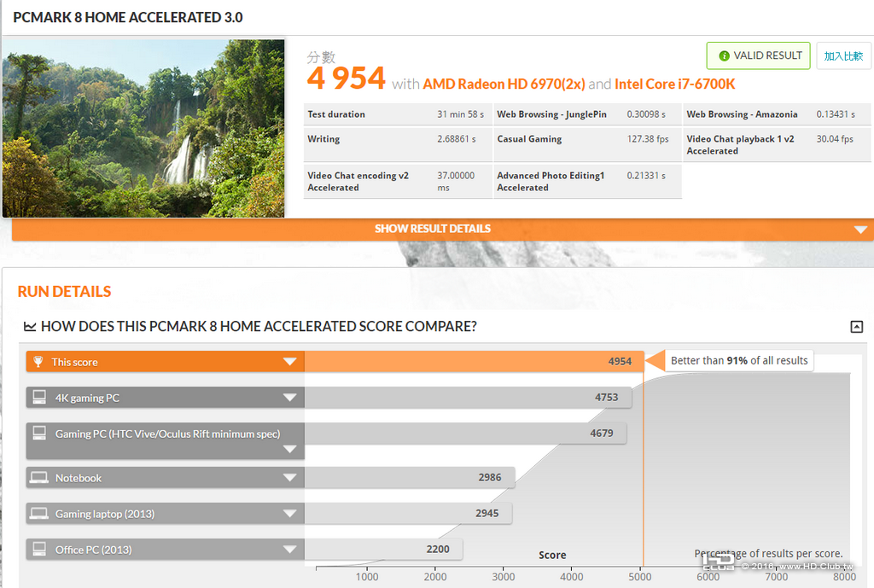
Task: Click the orange 4954 score bar
Action: coord(474,362)
